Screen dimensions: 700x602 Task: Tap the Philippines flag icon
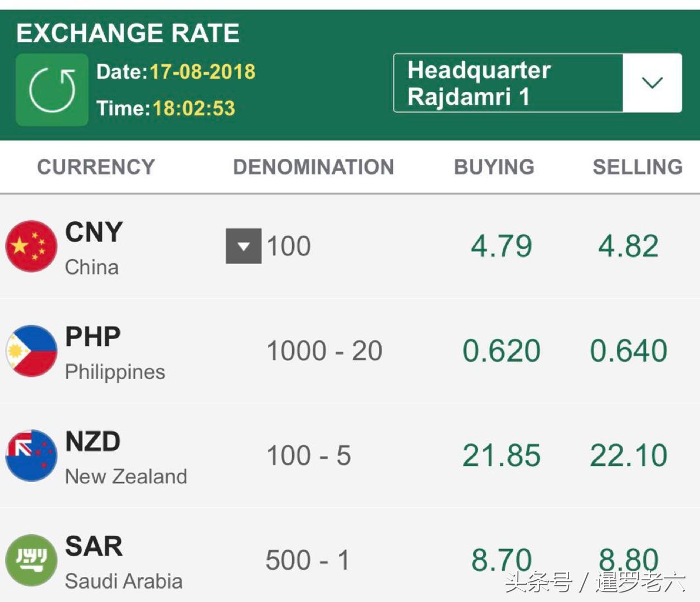[31, 351]
